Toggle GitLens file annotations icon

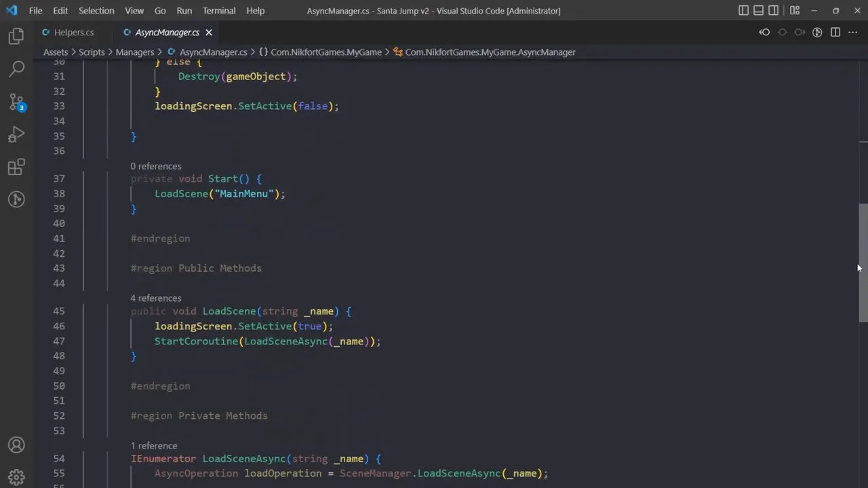[x=817, y=33]
